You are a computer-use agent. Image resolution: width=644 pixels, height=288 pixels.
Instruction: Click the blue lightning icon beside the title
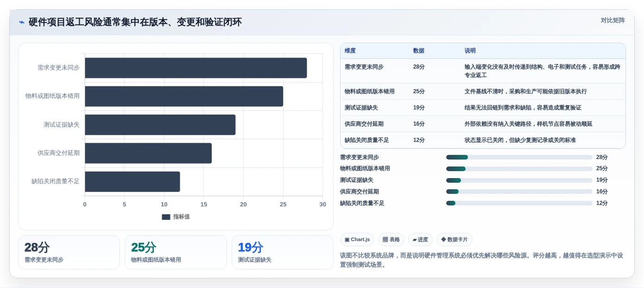(22, 22)
